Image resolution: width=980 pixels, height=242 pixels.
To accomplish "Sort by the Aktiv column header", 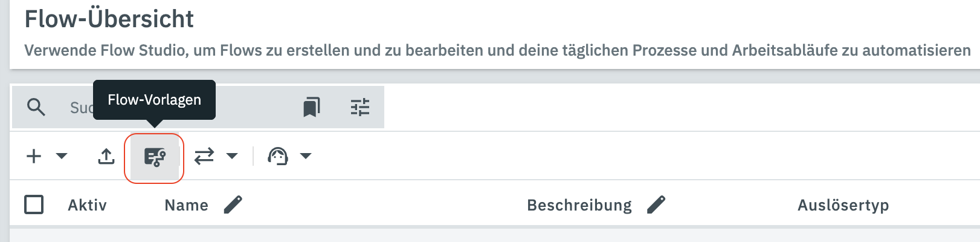I will click(87, 206).
